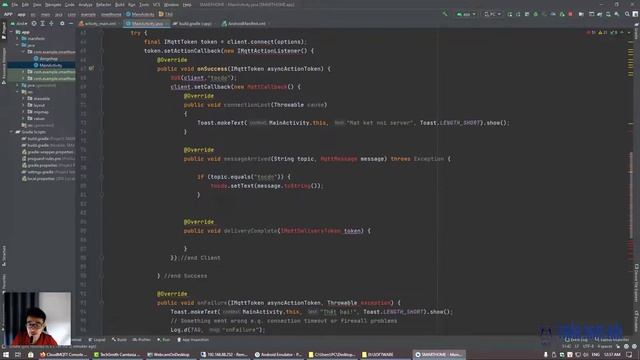Open the Layout Inspector button
Viewport: 640px width, 360px height.
(x=612, y=340)
